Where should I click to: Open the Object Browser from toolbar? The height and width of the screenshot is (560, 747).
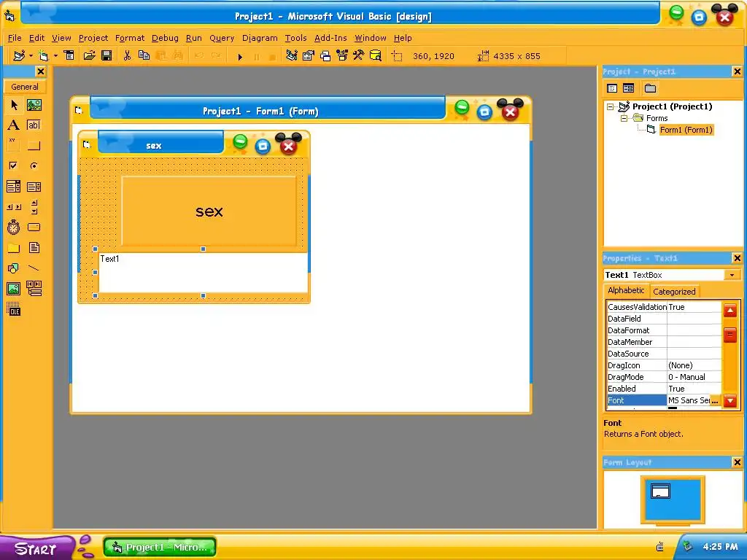[x=342, y=55]
